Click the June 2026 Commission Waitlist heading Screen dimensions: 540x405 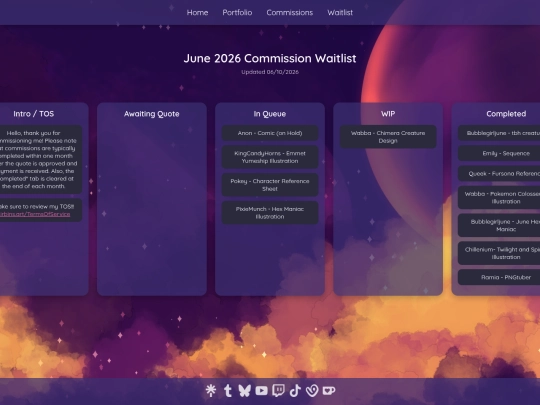coord(270,58)
